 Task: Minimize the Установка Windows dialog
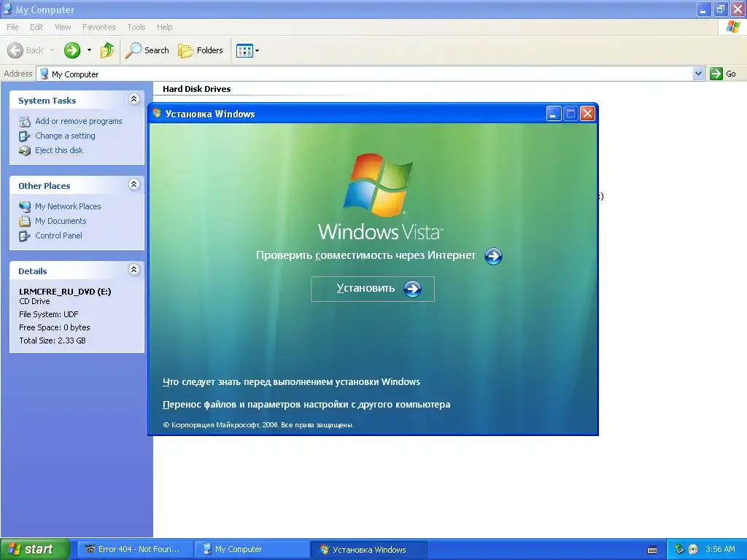tap(553, 114)
